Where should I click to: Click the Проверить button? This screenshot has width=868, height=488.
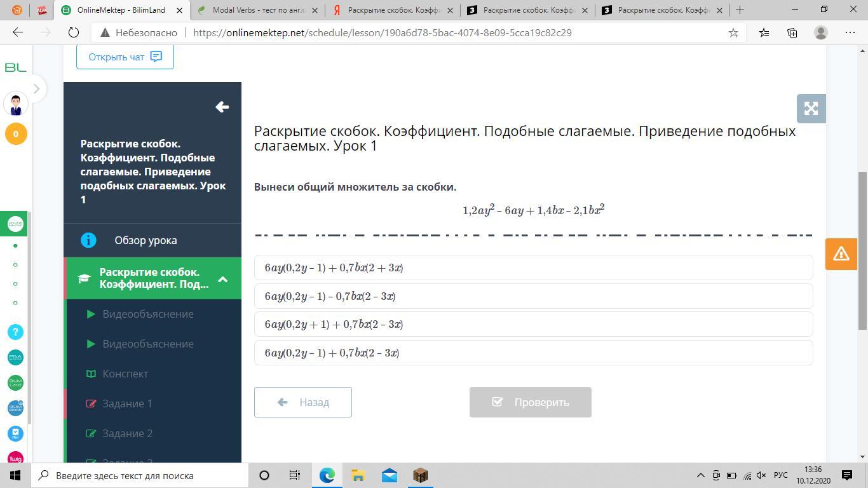(x=531, y=402)
